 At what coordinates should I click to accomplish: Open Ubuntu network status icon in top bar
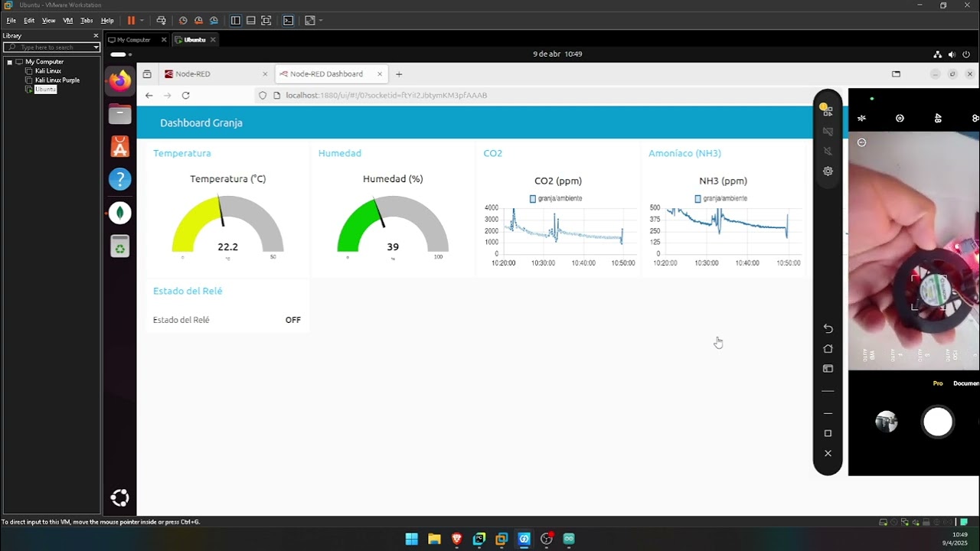coord(937,54)
